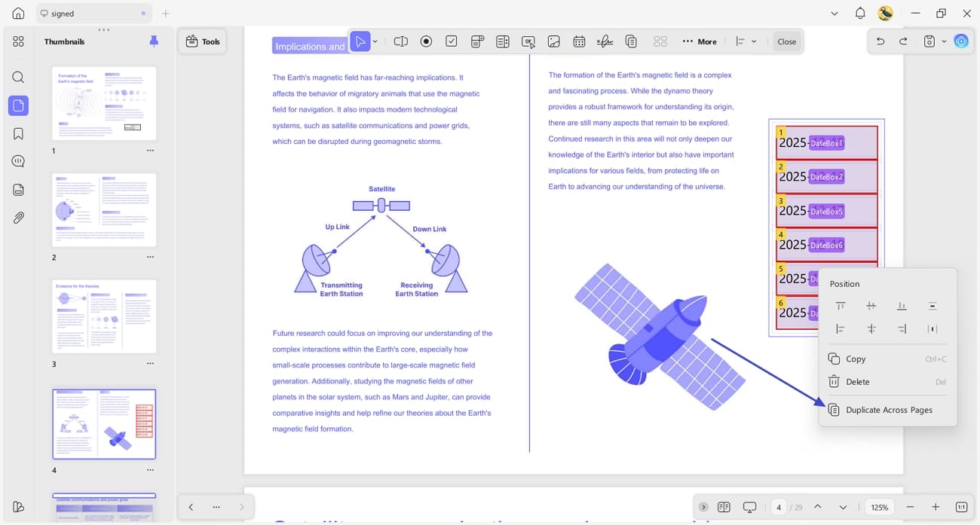Click the user profile avatar

coord(886,13)
